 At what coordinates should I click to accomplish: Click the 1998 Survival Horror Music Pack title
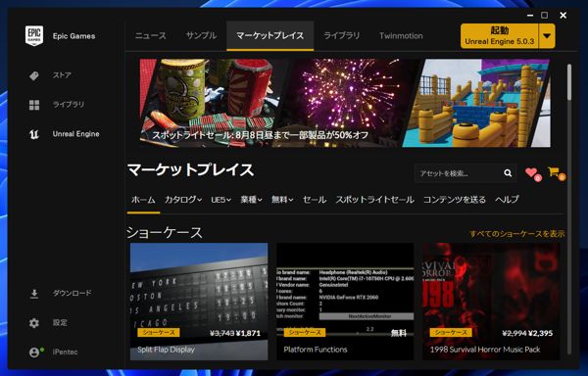tap(485, 350)
